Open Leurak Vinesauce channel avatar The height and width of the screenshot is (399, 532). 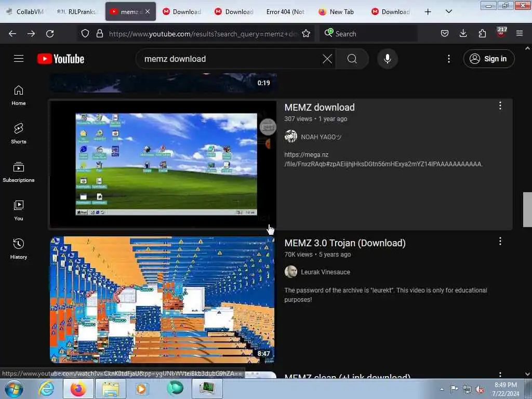[x=291, y=272]
